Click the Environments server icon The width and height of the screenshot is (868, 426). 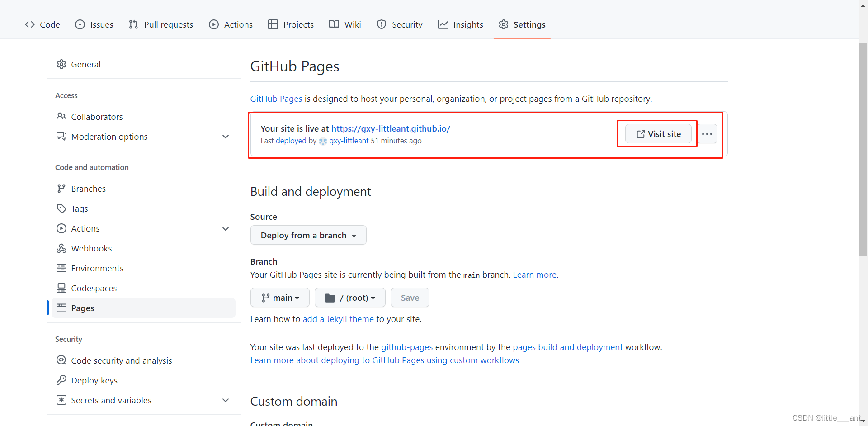61,268
